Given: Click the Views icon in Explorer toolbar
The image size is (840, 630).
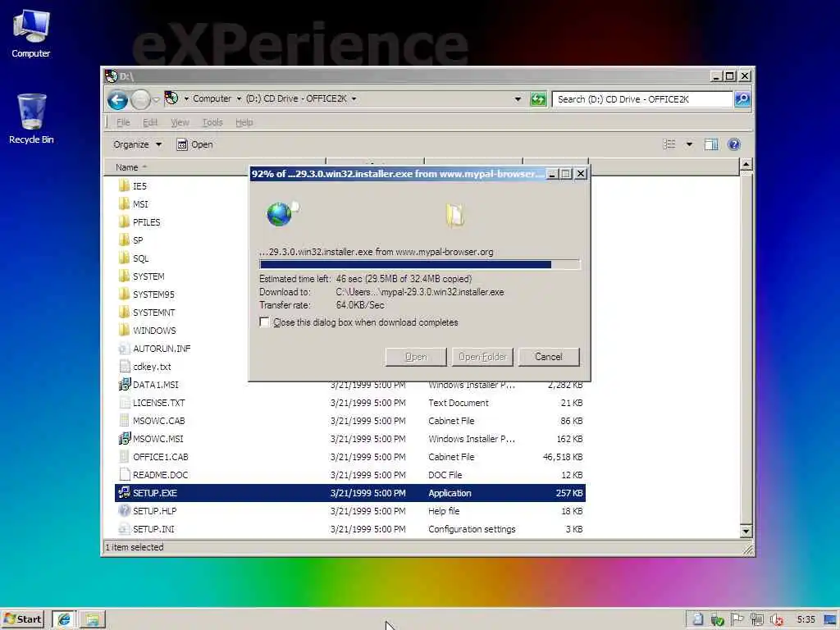Looking at the screenshot, I should (669, 144).
